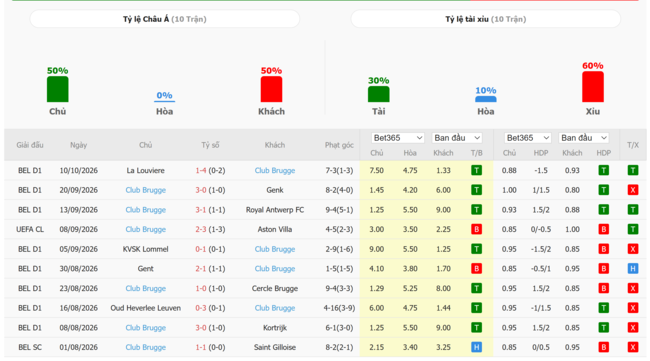Click corner stat 4-16(3-9)

339,308
